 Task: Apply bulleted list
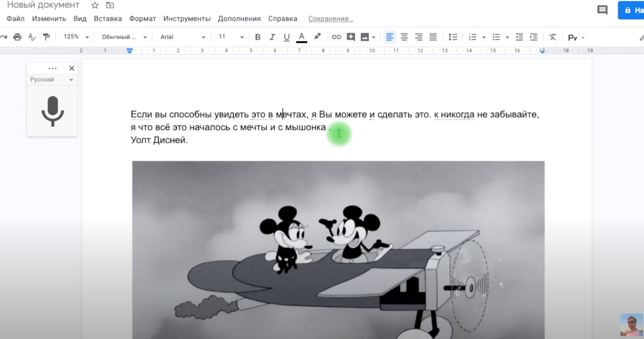point(496,38)
